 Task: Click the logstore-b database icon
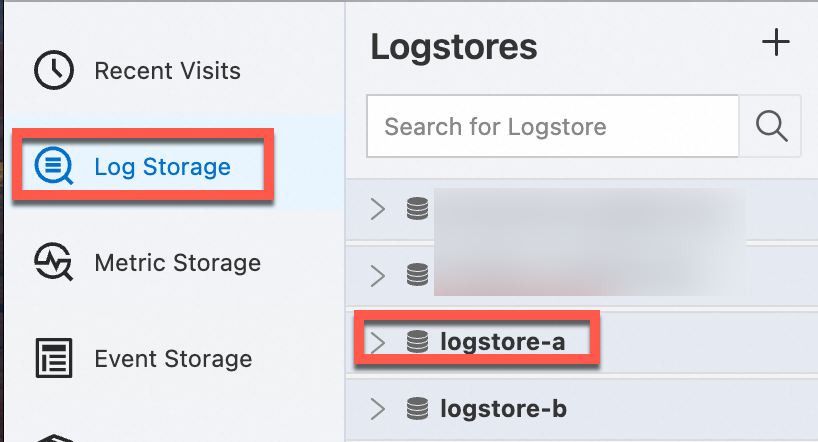click(x=417, y=409)
